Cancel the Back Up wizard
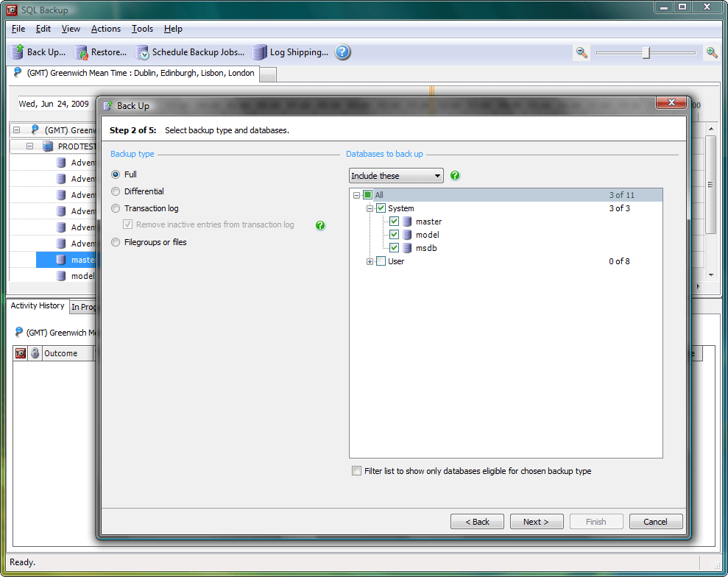The height and width of the screenshot is (577, 728). pyautogui.click(x=655, y=521)
